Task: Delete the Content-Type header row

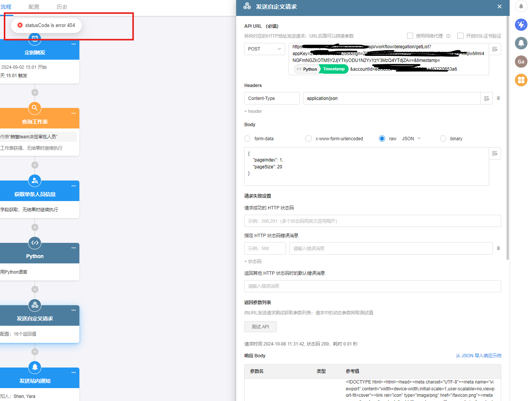Action: click(498, 98)
